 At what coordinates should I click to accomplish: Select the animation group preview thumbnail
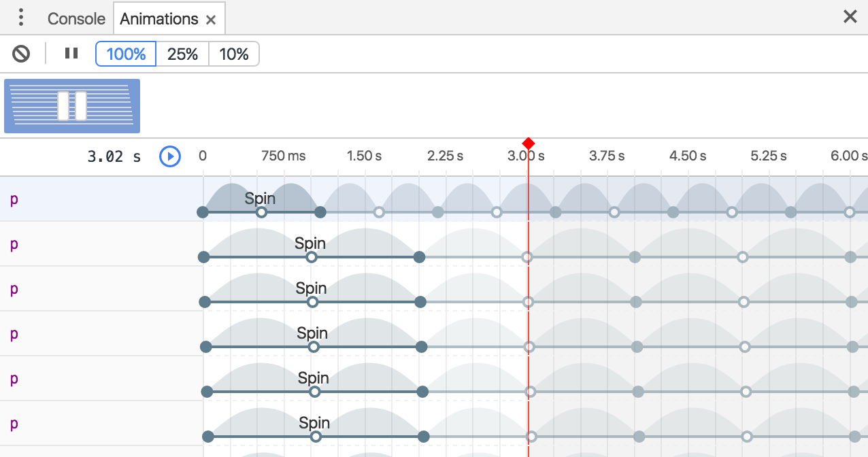coord(72,106)
